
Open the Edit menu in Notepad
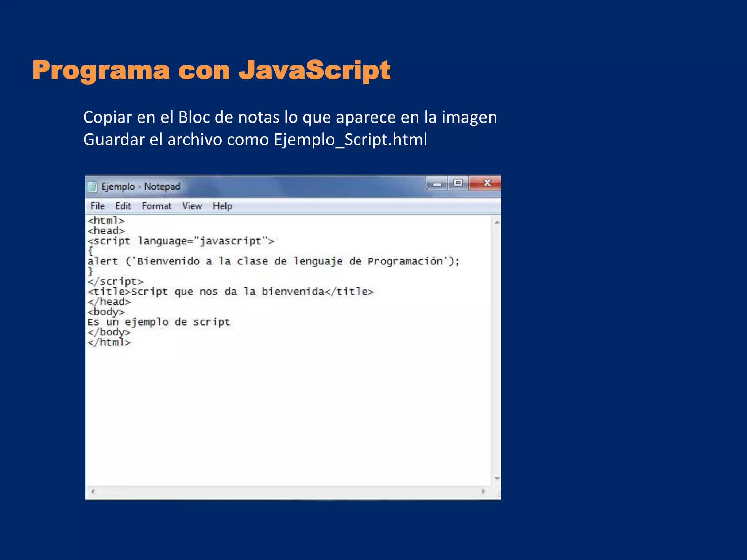point(123,206)
